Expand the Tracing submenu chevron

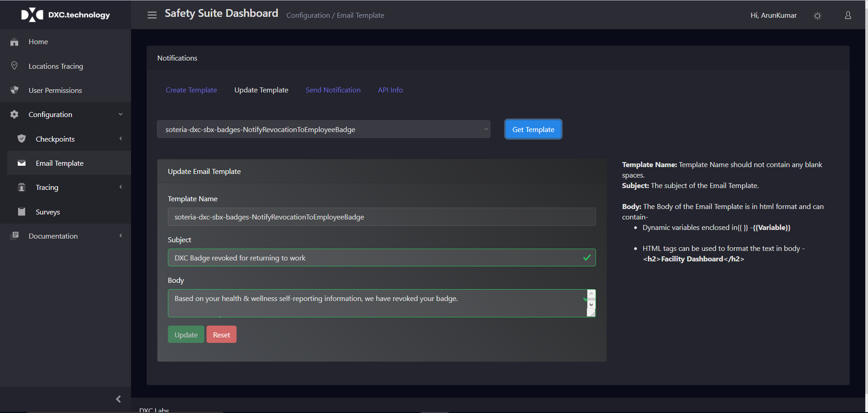click(121, 187)
